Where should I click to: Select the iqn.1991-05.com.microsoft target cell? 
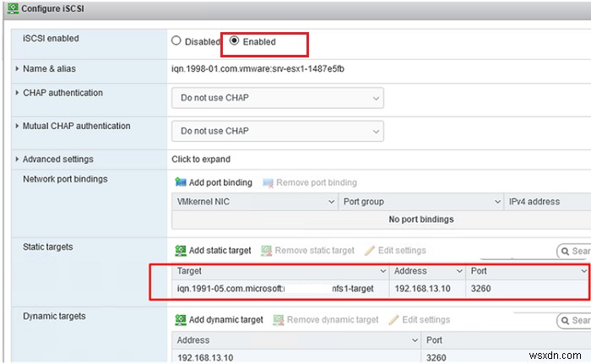[x=280, y=289]
